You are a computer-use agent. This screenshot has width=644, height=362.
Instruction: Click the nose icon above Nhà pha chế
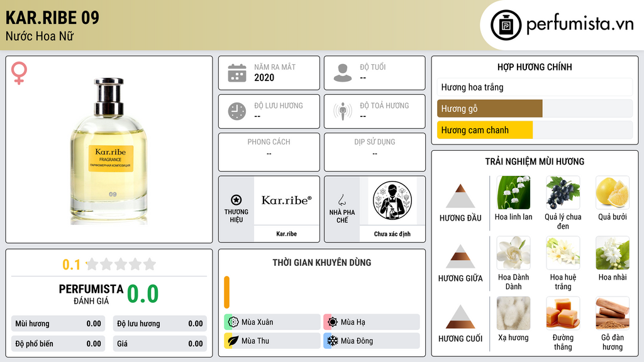tap(341, 200)
